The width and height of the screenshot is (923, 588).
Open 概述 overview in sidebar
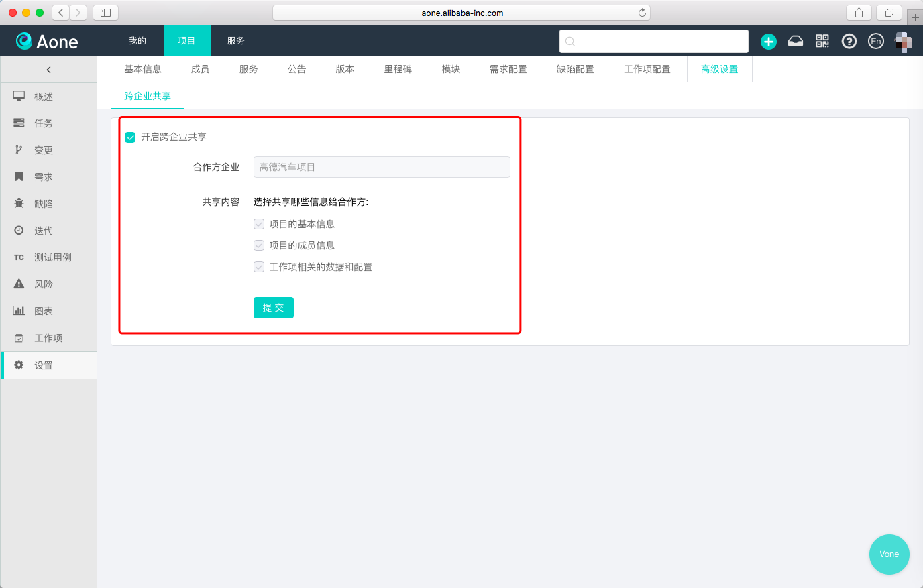49,97
